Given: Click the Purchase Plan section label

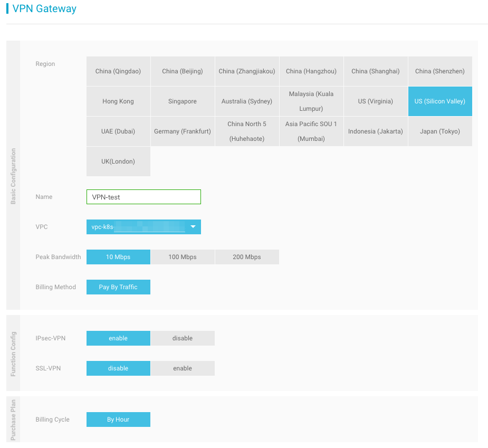Looking at the screenshot, I should 13,420.
